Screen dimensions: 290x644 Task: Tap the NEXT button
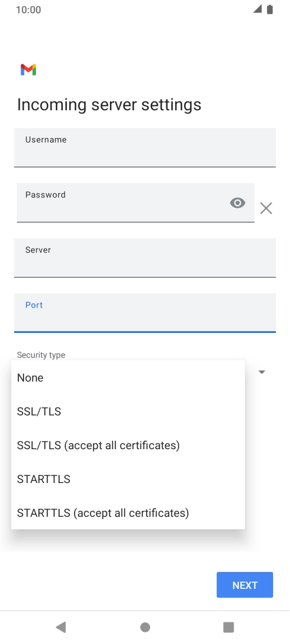coord(245,585)
